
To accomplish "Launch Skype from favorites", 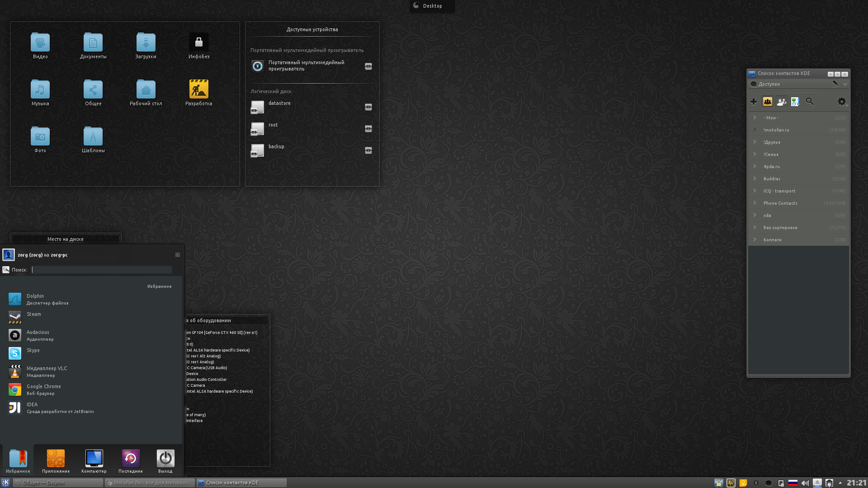I will click(x=90, y=353).
